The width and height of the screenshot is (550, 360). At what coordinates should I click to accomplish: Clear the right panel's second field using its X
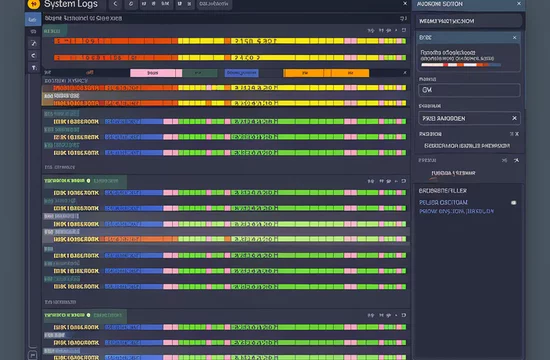pyautogui.click(x=514, y=118)
